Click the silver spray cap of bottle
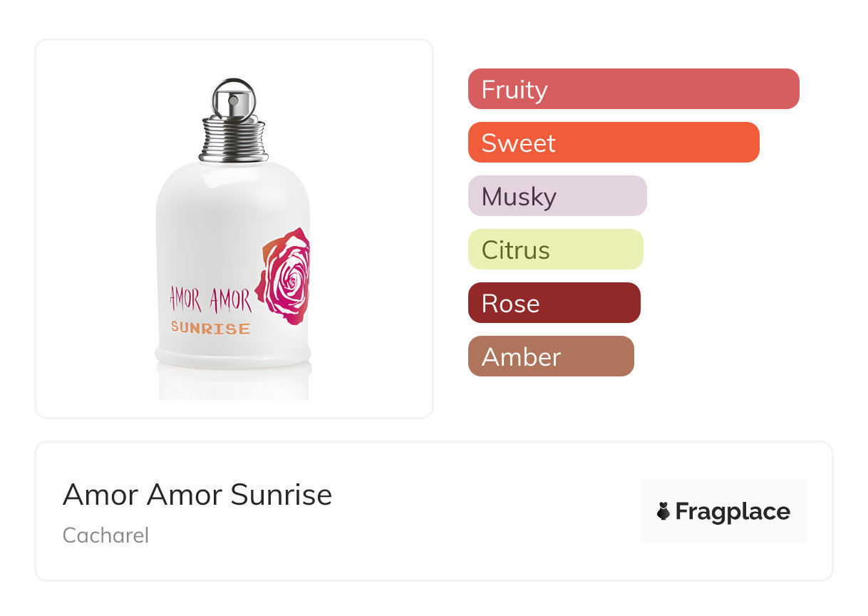 (233, 98)
